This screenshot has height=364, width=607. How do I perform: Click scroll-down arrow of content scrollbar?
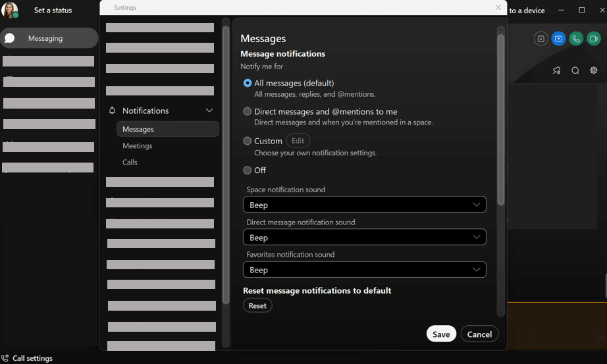click(500, 313)
